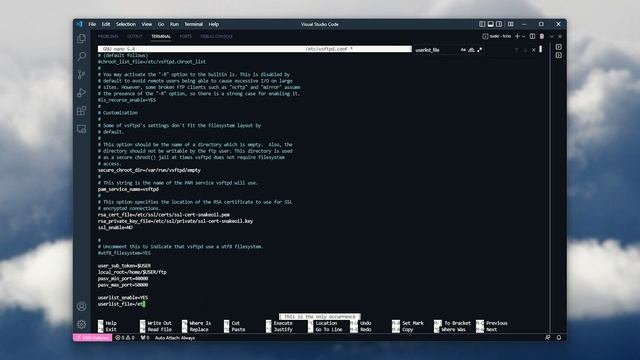Open the Edit menu
Viewport: 640px width, 360px height.
106,24
